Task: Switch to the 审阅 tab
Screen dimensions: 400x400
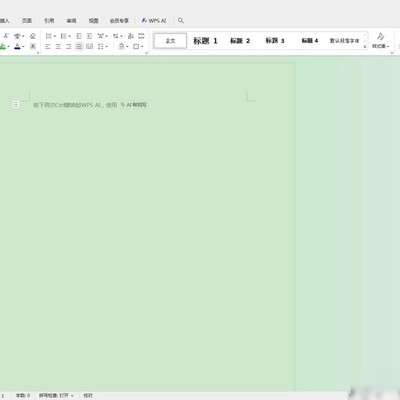Action: tap(71, 21)
